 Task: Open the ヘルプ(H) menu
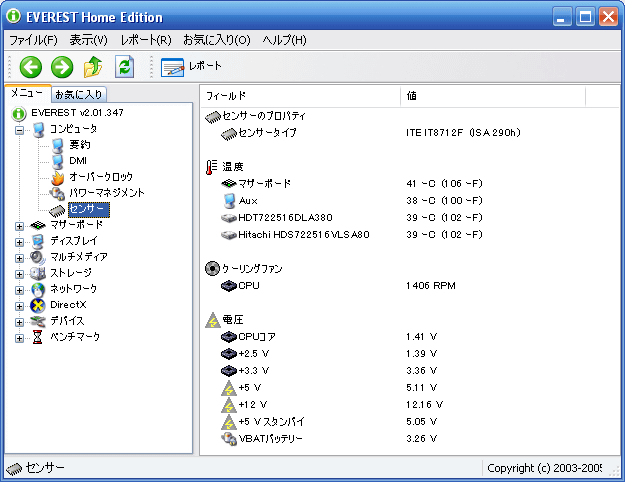[x=285, y=40]
